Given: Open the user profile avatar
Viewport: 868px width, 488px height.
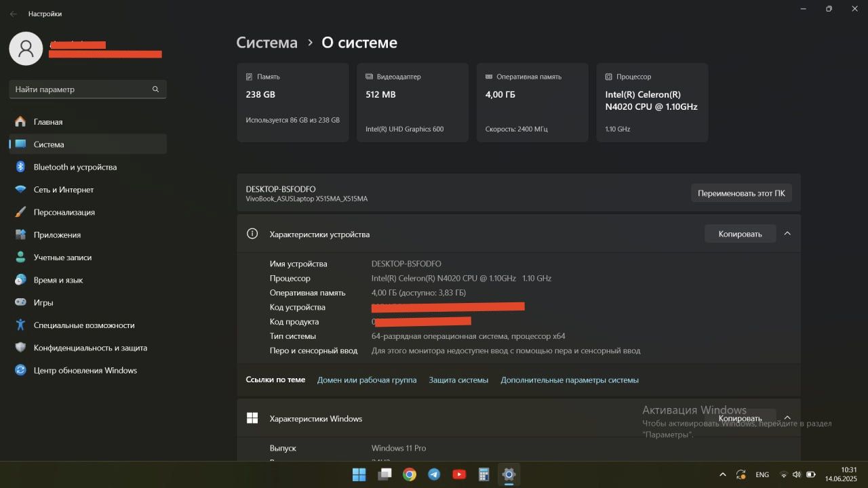Looking at the screenshot, I should [26, 48].
